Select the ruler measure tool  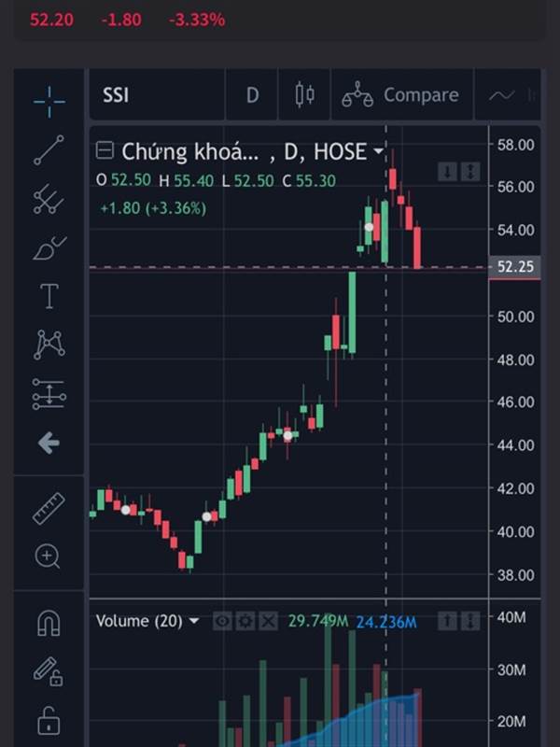(49, 509)
